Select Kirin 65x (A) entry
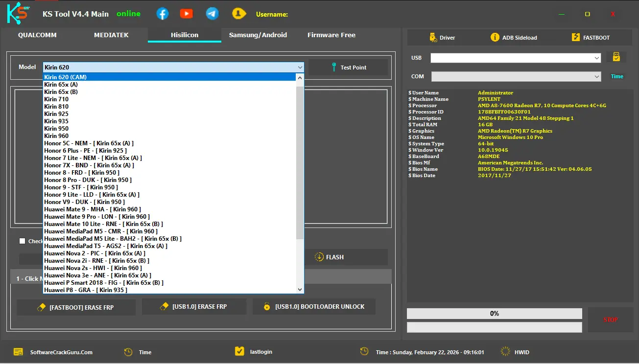Image resolution: width=639 pixels, height=364 pixels. (x=169, y=85)
